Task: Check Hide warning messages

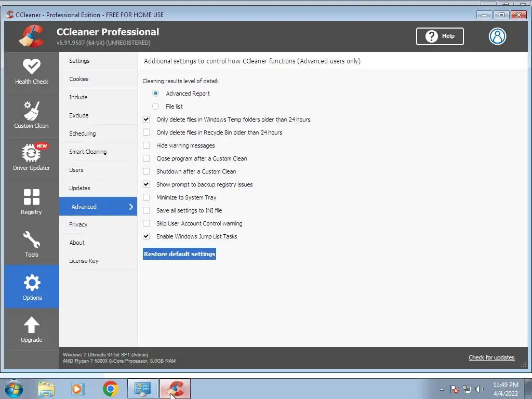Action: pyautogui.click(x=146, y=145)
